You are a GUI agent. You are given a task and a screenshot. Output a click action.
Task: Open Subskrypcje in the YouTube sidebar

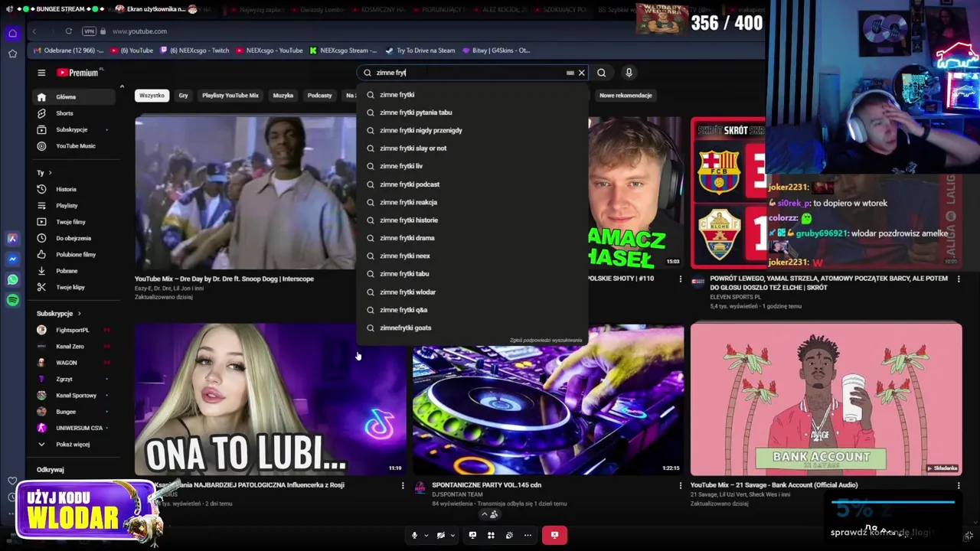(x=73, y=129)
